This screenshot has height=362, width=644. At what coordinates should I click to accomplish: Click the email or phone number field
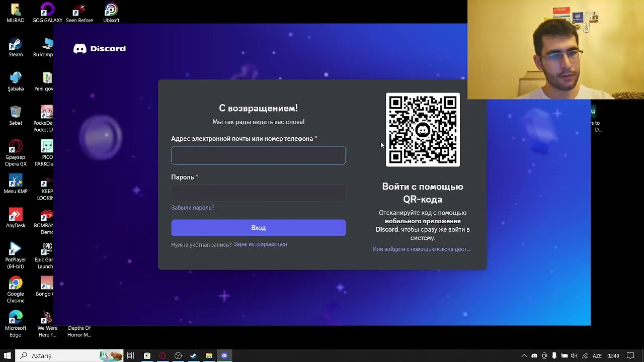click(259, 155)
